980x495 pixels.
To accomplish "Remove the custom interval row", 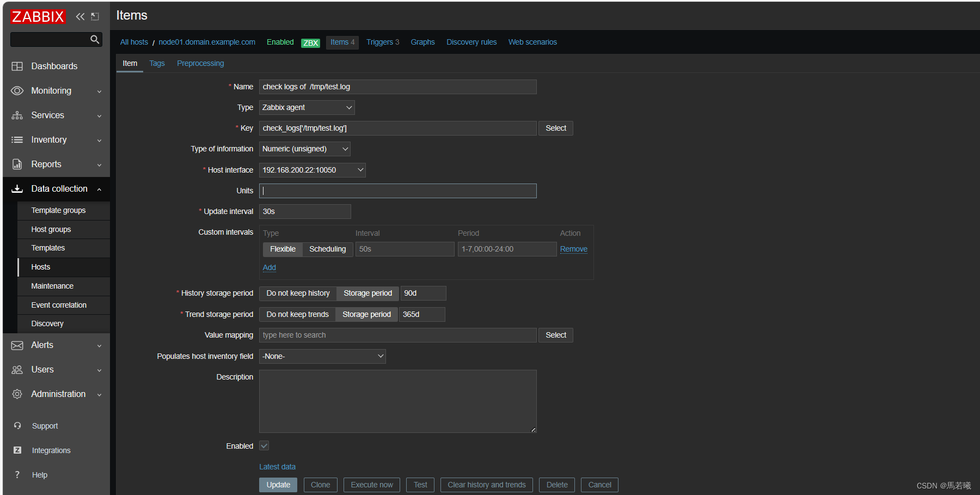I will 574,249.
